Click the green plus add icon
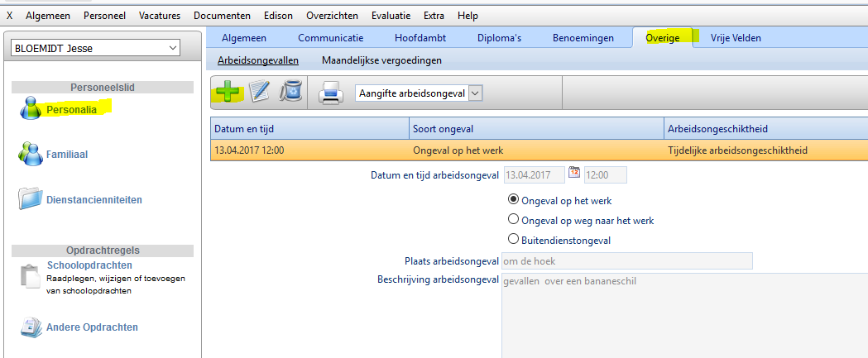Viewport: 868px width, 358px height. click(x=228, y=91)
